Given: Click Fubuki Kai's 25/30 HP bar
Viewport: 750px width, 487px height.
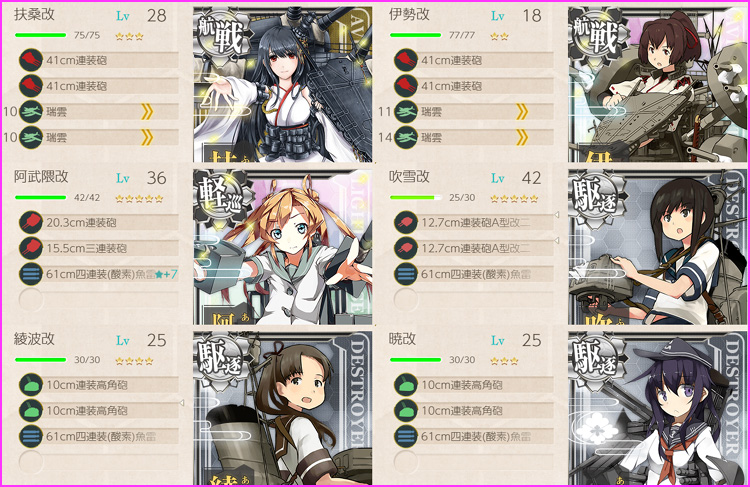Looking at the screenshot, I should click(416, 197).
